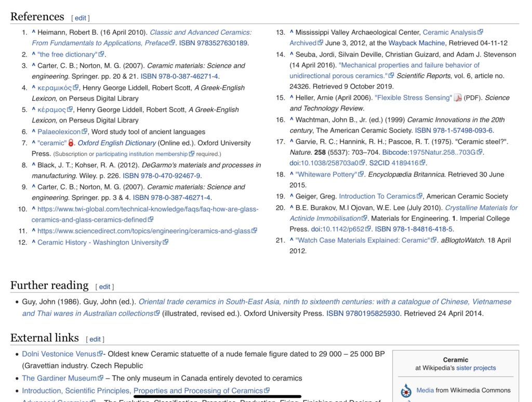
Task: Click the caret arrow for reference 8
Action: (x=34, y=165)
